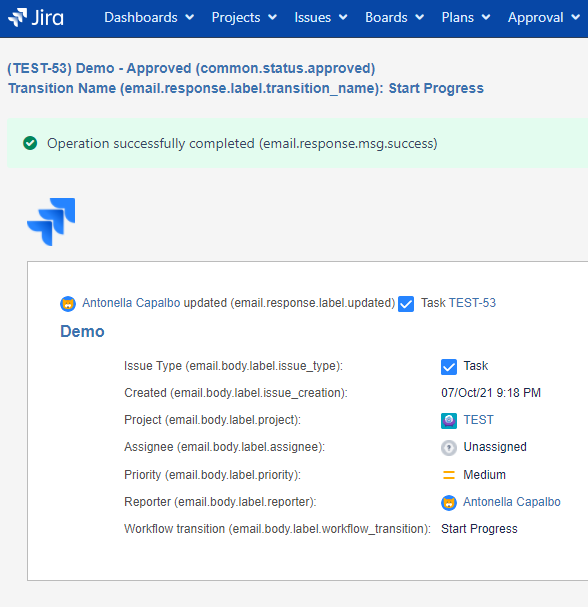Open the Boards menu
The height and width of the screenshot is (607, 588).
point(394,17)
